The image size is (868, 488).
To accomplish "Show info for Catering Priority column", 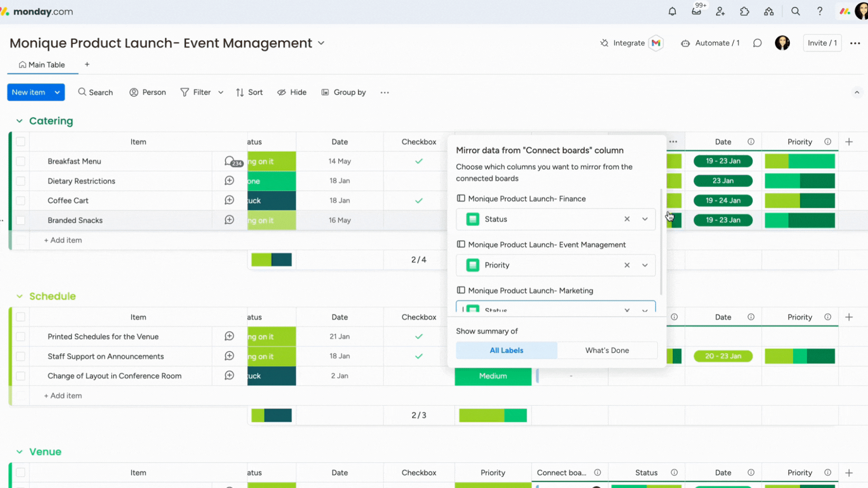I will click(828, 142).
